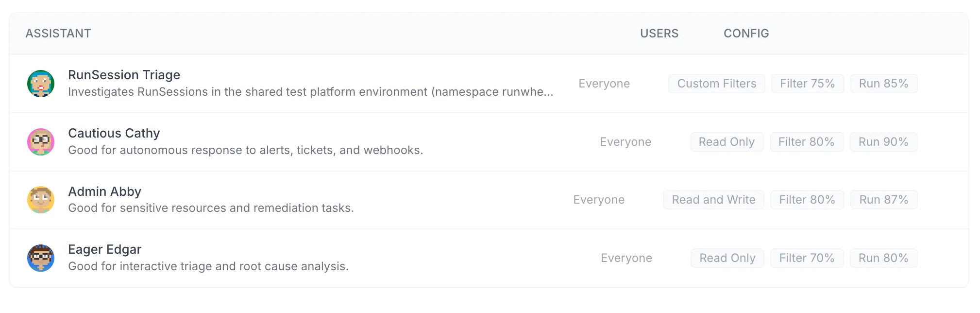Select the Run 87% badge
The height and width of the screenshot is (313, 980).
coord(884,200)
